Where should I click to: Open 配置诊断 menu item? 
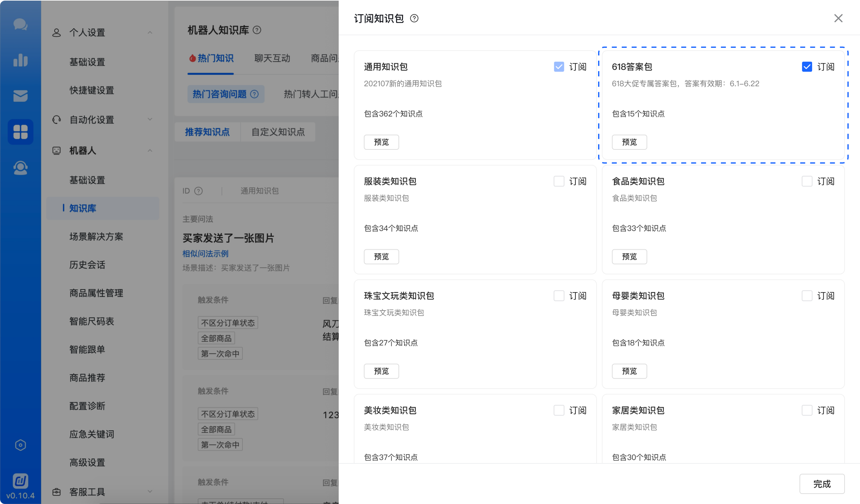(87, 406)
